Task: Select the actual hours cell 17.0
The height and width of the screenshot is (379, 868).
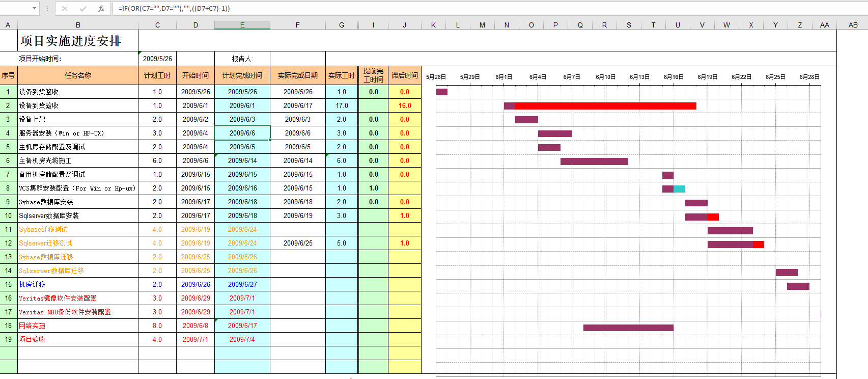Action: 342,105
